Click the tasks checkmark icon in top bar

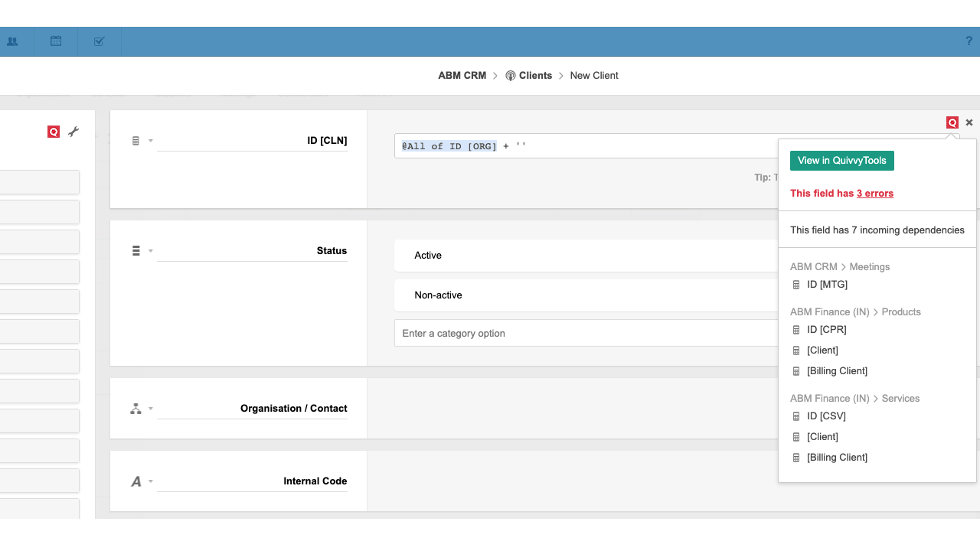[x=99, y=41]
